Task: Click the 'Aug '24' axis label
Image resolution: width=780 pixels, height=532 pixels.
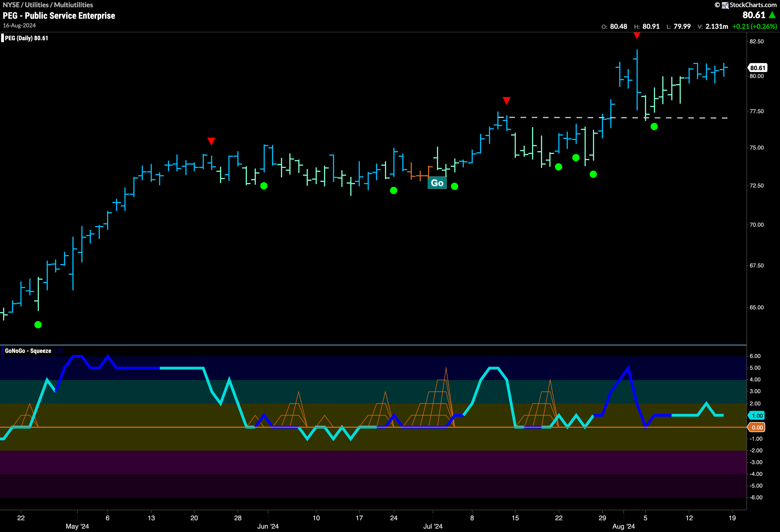Action: [624, 526]
